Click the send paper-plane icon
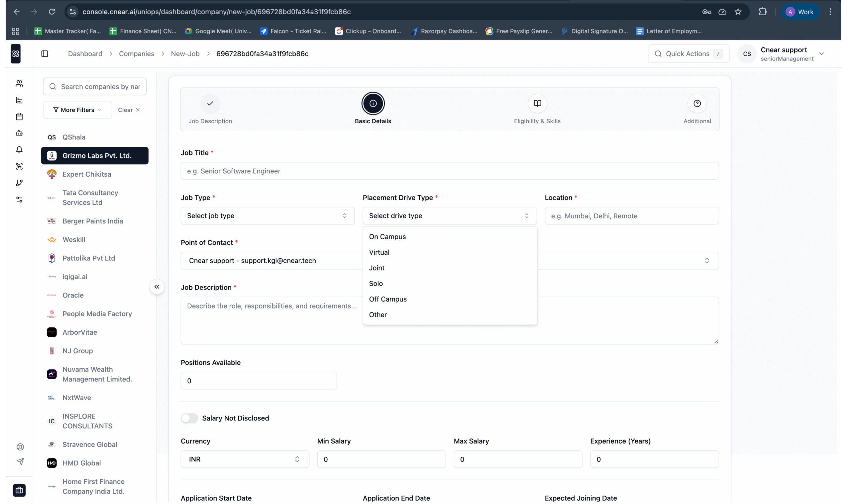847x504 pixels. 21,461
